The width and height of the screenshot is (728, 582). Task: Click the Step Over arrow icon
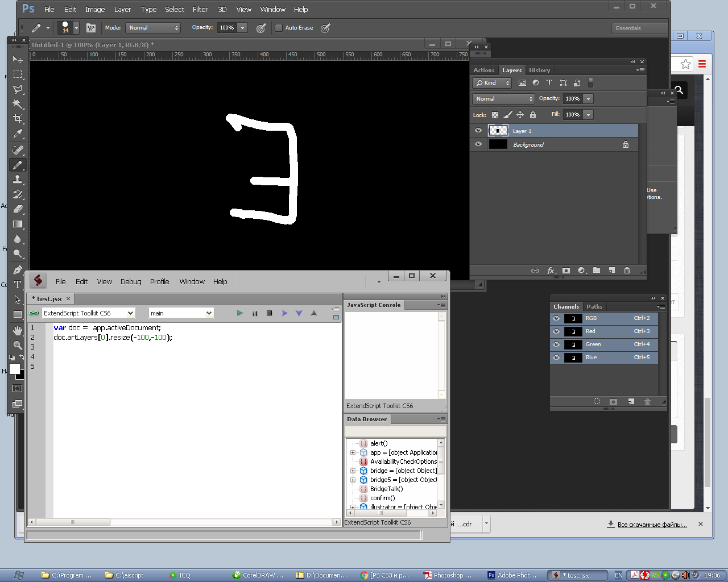click(x=284, y=313)
